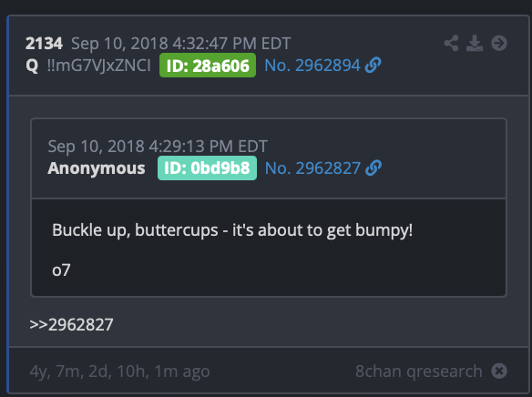532x397 pixels.
Task: Open the No. 2962827 quoted post link
Action: [x=312, y=168]
